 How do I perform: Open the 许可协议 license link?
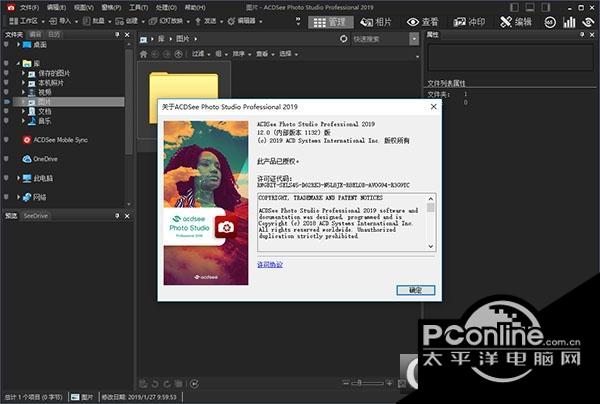coord(270,265)
